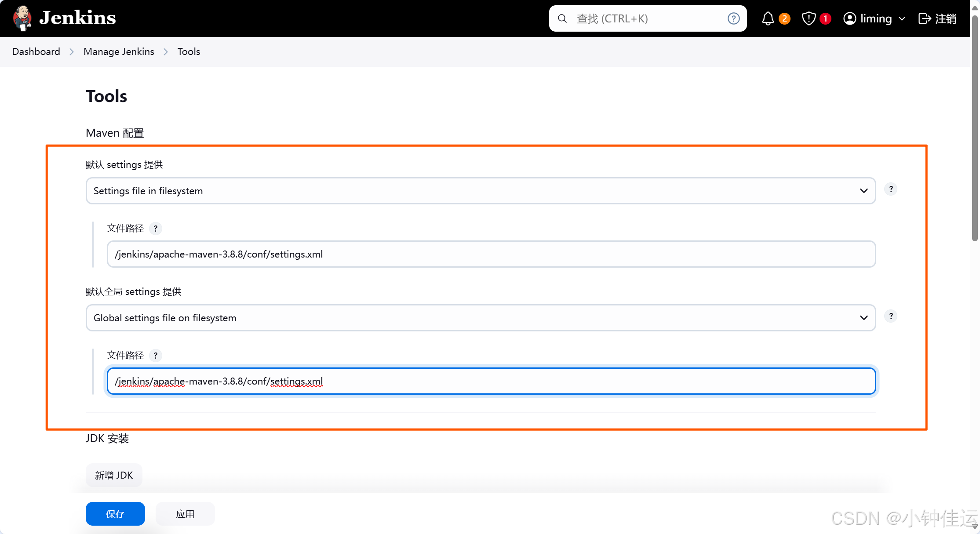
Task: Expand chevron after Dashboard breadcrumb
Action: (x=72, y=52)
